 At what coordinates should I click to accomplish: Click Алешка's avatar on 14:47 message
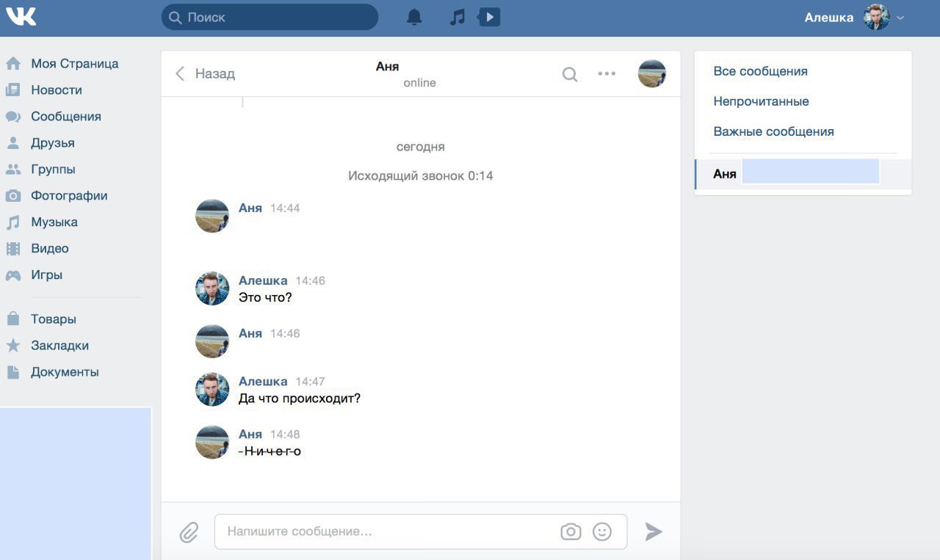pos(212,390)
